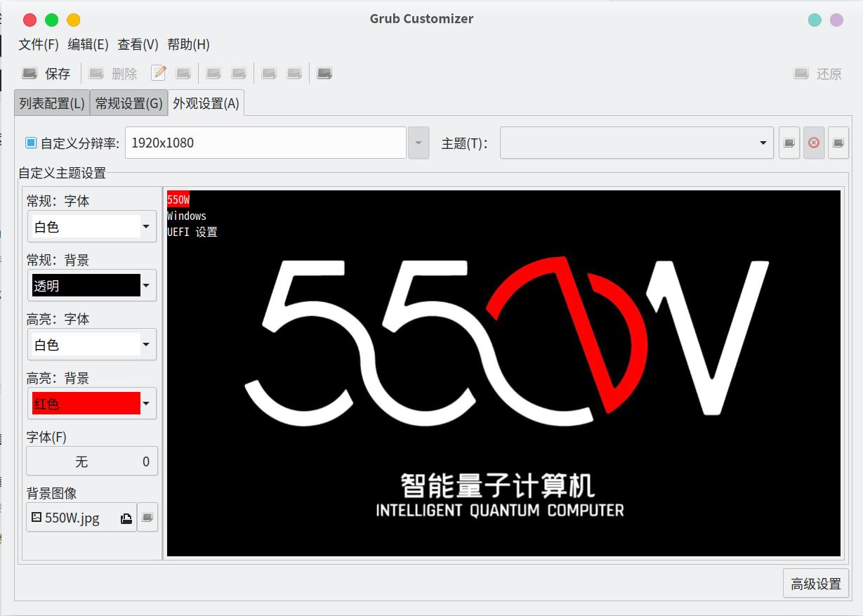Click the 高级设置 button
The height and width of the screenshot is (616, 863).
816,584
